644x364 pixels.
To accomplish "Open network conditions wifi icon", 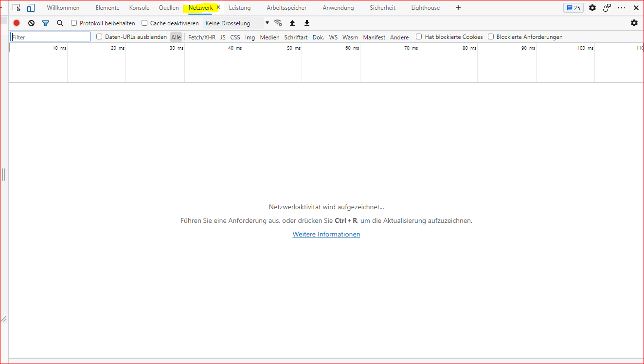I will click(278, 23).
